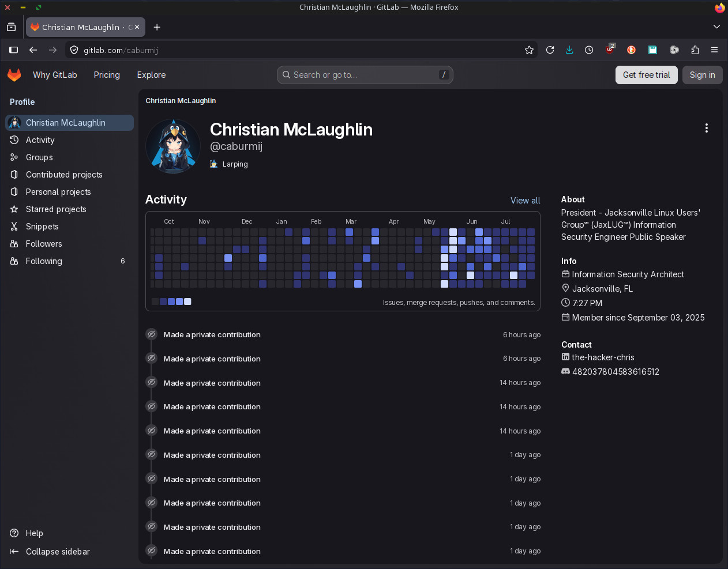Screen dimensions: 728x569
Task: Open the history clock icon in the toolbar
Action: [x=589, y=50]
